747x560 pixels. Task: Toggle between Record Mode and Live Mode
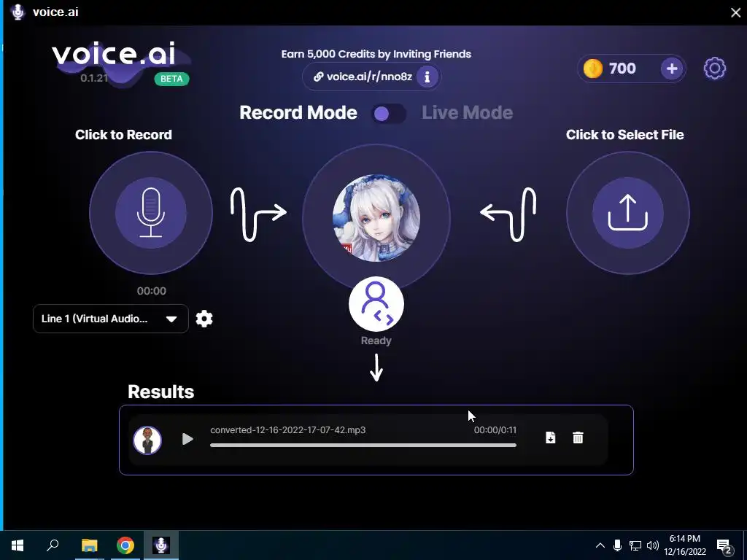(x=388, y=114)
